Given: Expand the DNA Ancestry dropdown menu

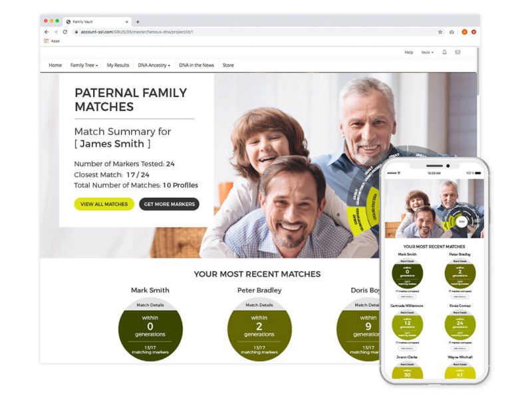Looking at the screenshot, I should click(154, 65).
